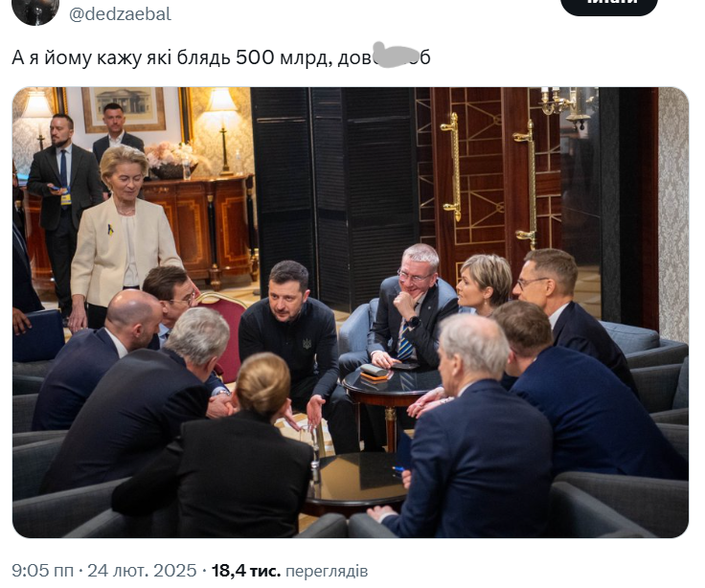The image size is (705, 588).
Task: Open the 18,4 тис. views counter
Action: (x=245, y=571)
